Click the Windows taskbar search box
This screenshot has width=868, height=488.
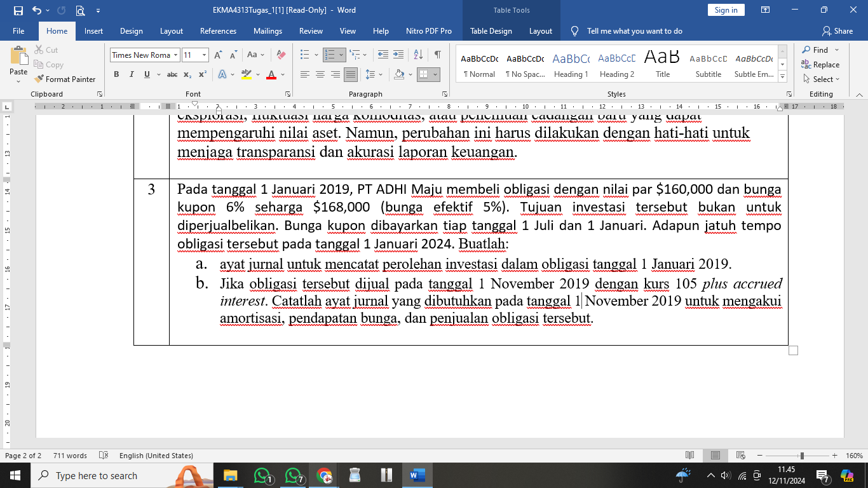(121, 475)
